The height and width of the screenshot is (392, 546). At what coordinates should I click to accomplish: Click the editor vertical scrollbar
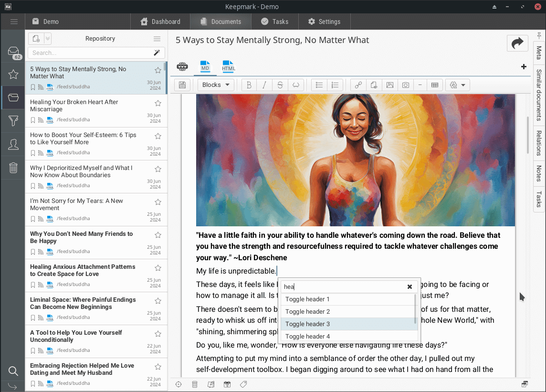527,135
